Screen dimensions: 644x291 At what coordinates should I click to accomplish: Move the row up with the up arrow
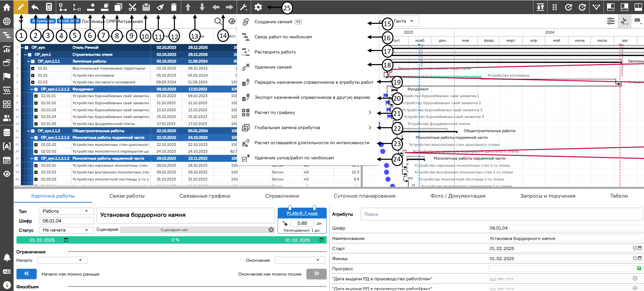(188, 7)
